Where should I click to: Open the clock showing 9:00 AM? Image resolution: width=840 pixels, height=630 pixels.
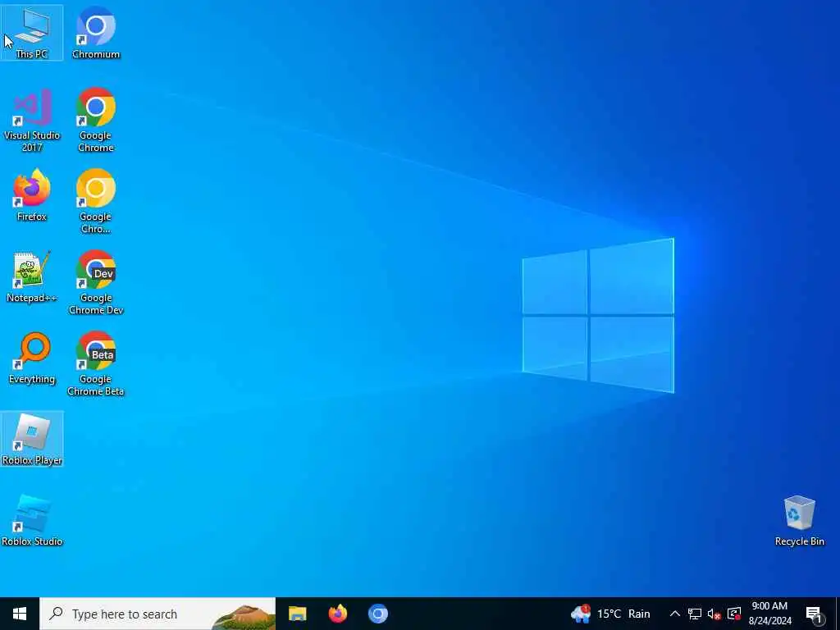(x=769, y=614)
